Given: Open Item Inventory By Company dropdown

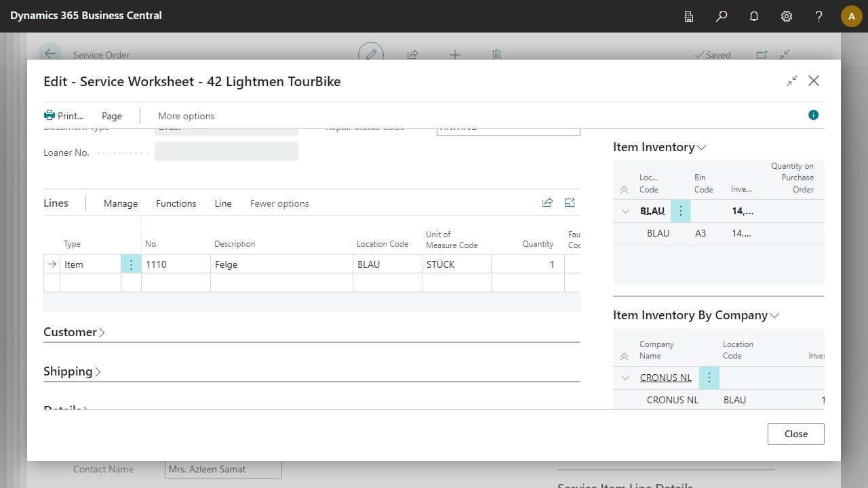Looking at the screenshot, I should click(774, 315).
